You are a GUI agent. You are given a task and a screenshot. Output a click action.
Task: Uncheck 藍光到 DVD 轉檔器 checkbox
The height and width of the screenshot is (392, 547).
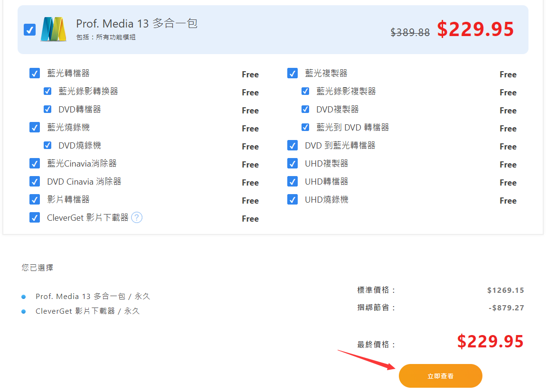[305, 127]
